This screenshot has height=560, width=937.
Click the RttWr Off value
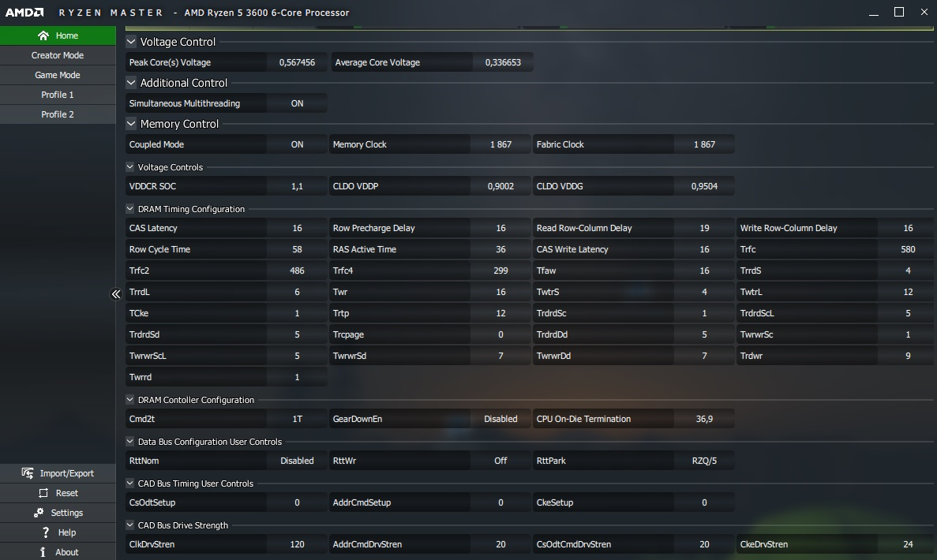(x=500, y=461)
